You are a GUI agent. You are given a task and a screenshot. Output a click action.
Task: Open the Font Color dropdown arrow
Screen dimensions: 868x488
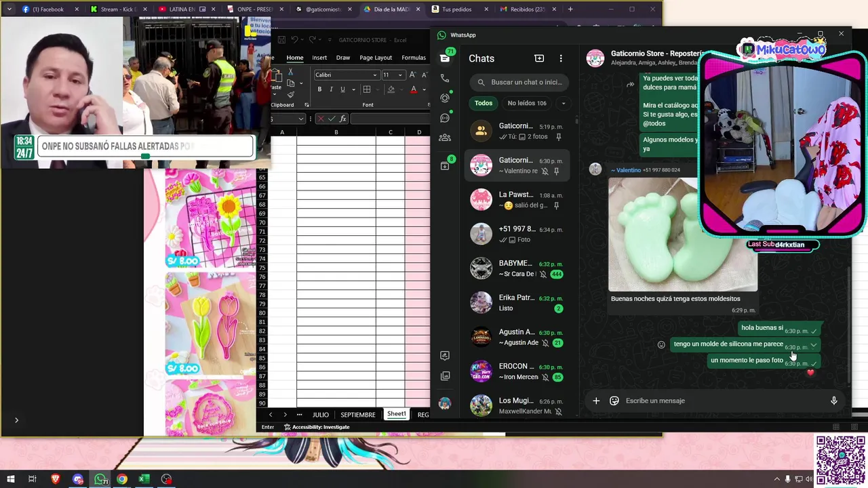(x=424, y=89)
